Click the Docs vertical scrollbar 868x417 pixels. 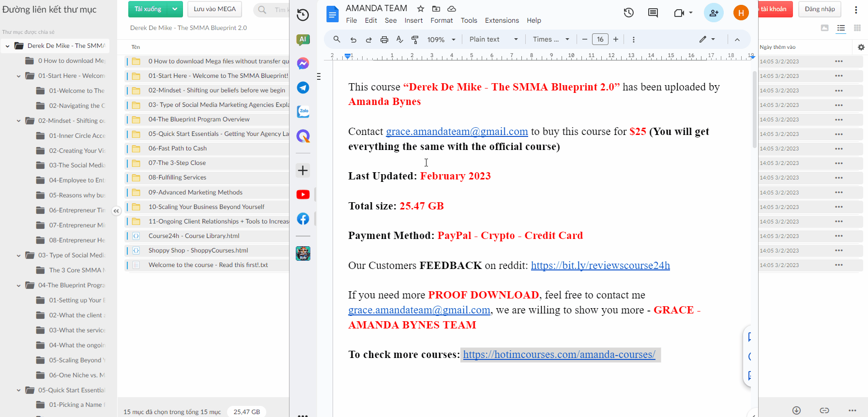pos(754,109)
